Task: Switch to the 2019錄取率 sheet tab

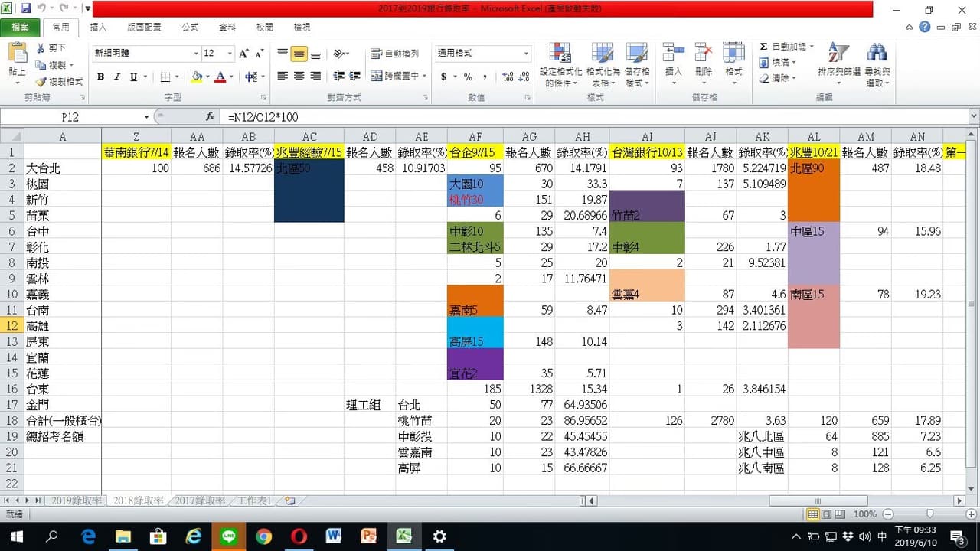Action: [76, 500]
